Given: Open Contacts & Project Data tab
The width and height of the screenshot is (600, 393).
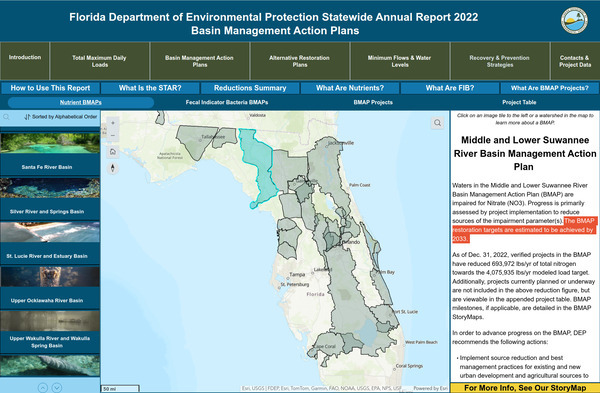Looking at the screenshot, I should pyautogui.click(x=575, y=61).
